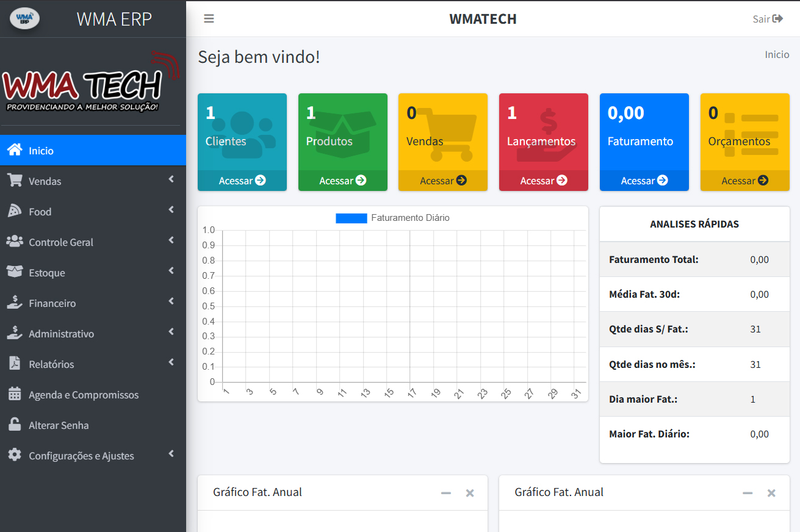Click the home icon beside Inicio
The height and width of the screenshot is (532, 800).
pyautogui.click(x=15, y=150)
